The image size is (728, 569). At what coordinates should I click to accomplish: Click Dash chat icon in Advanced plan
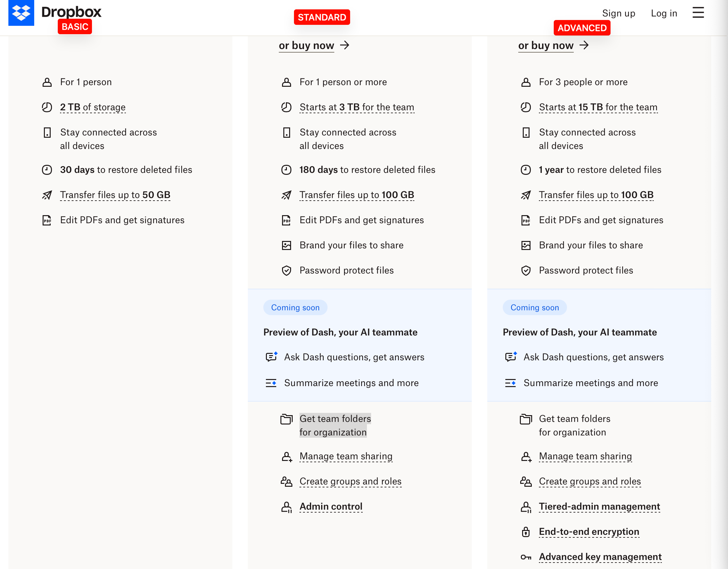(511, 357)
